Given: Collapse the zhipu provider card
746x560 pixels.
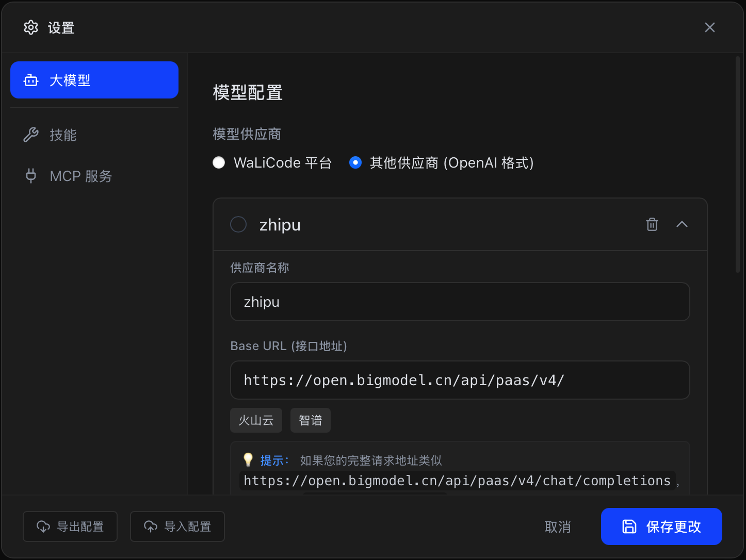Looking at the screenshot, I should click(682, 224).
